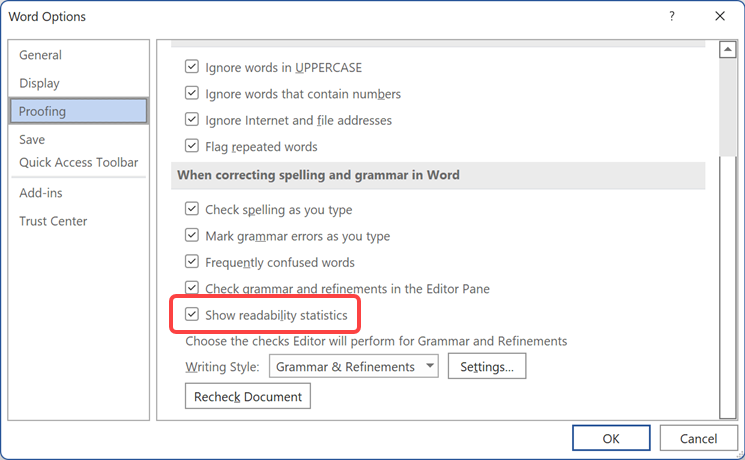Confirm changes with the OK button
This screenshot has width=745, height=460.
click(611, 438)
